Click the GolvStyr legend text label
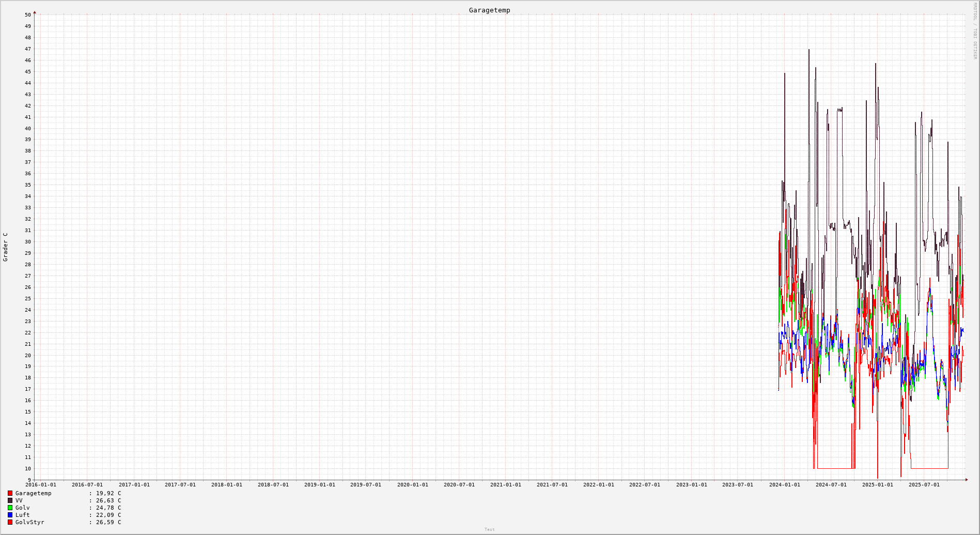 pyautogui.click(x=30, y=523)
